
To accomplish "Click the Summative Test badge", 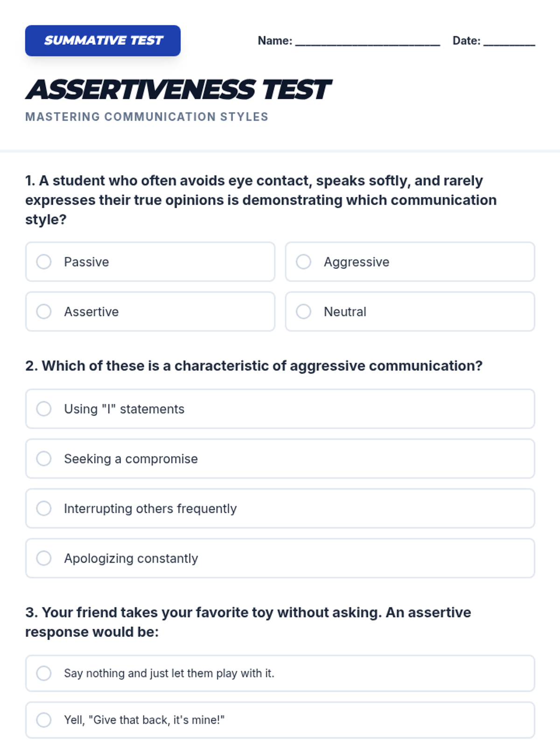I will [103, 41].
